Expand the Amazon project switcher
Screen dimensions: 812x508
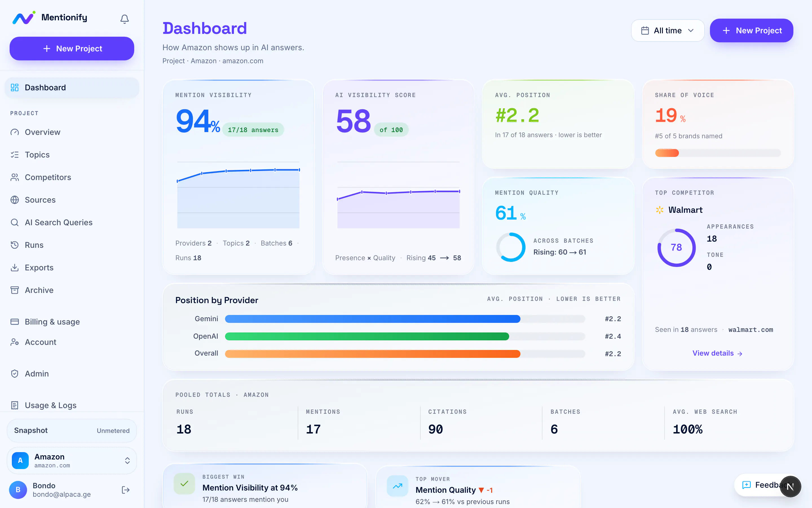[72, 460]
